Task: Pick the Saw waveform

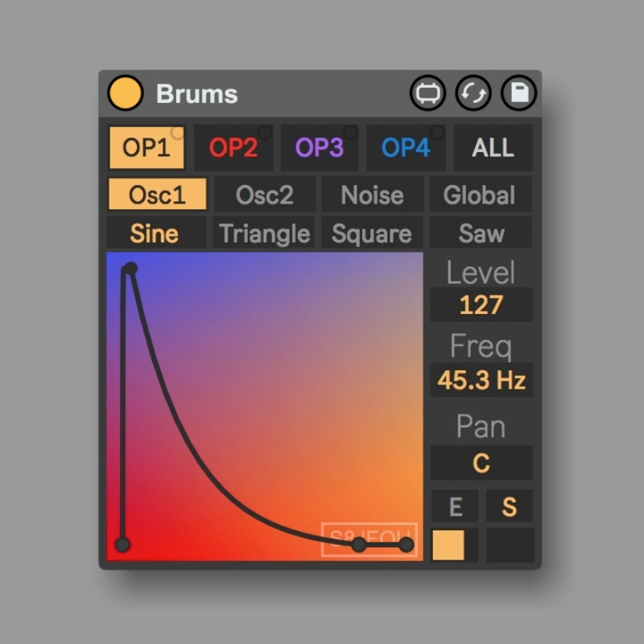Action: click(480, 233)
